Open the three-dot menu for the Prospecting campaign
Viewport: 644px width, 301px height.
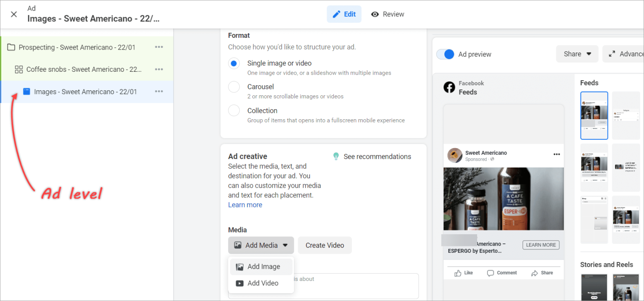coord(159,47)
